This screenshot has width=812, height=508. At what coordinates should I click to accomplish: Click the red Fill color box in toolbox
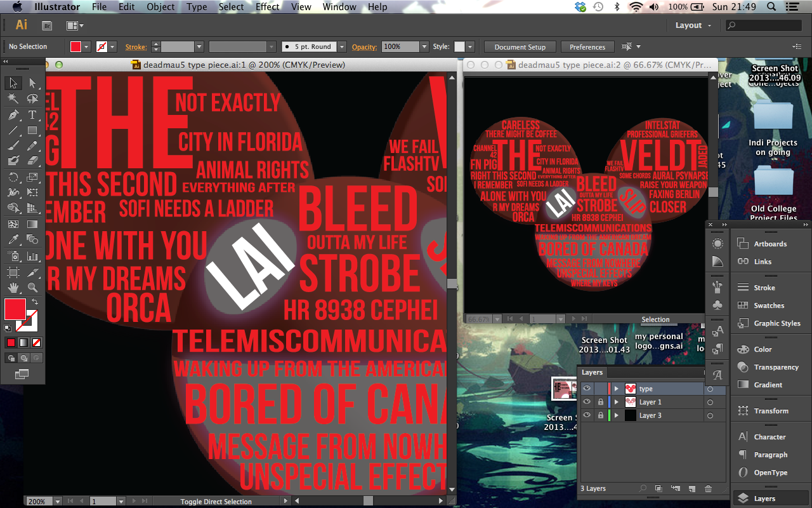[x=15, y=309]
